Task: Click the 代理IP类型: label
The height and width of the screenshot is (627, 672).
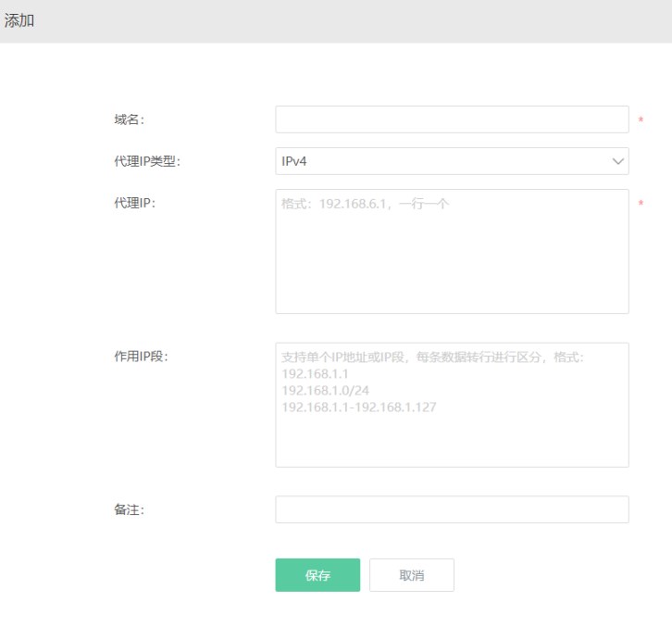Action: click(147, 161)
